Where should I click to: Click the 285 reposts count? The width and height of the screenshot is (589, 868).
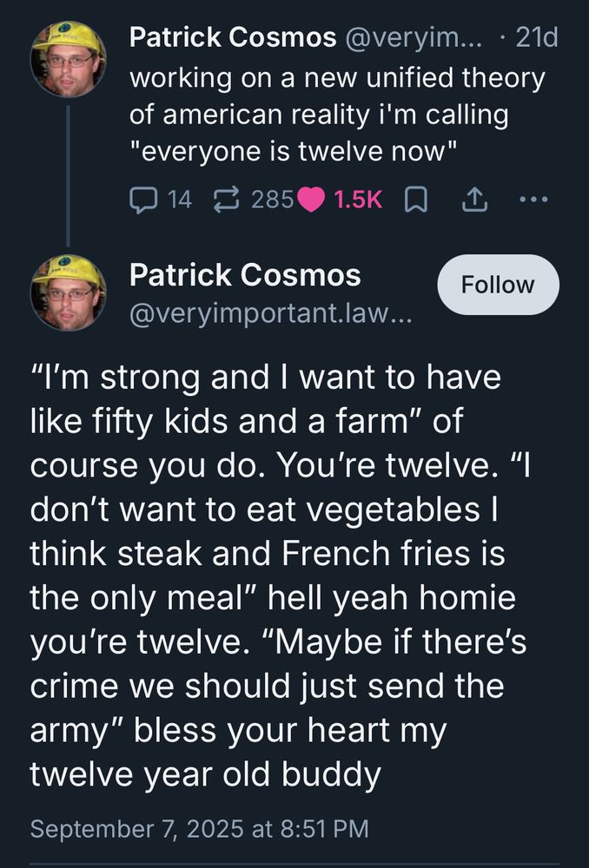[271, 200]
